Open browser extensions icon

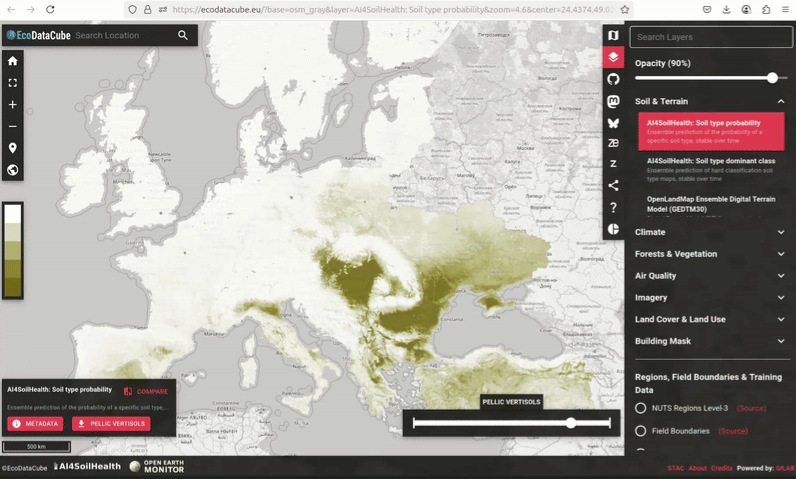coord(766,9)
